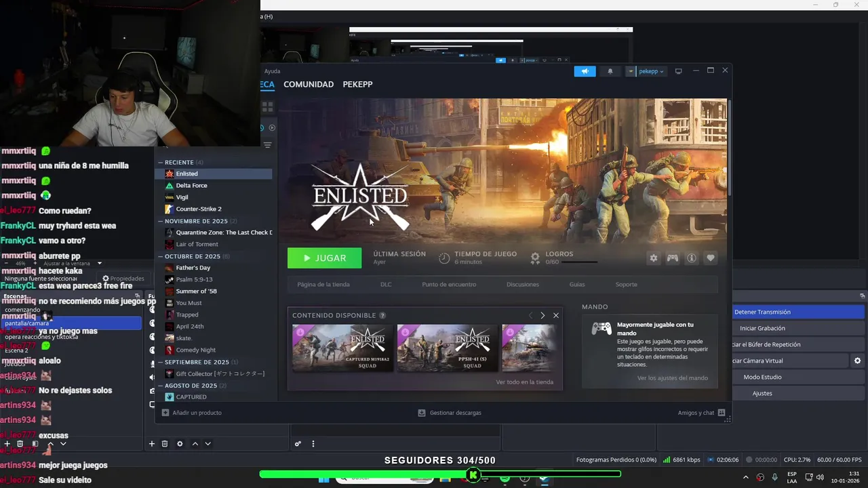The image size is (868, 488).
Task: Open the Ayuda menu in Steam
Action: (x=272, y=71)
